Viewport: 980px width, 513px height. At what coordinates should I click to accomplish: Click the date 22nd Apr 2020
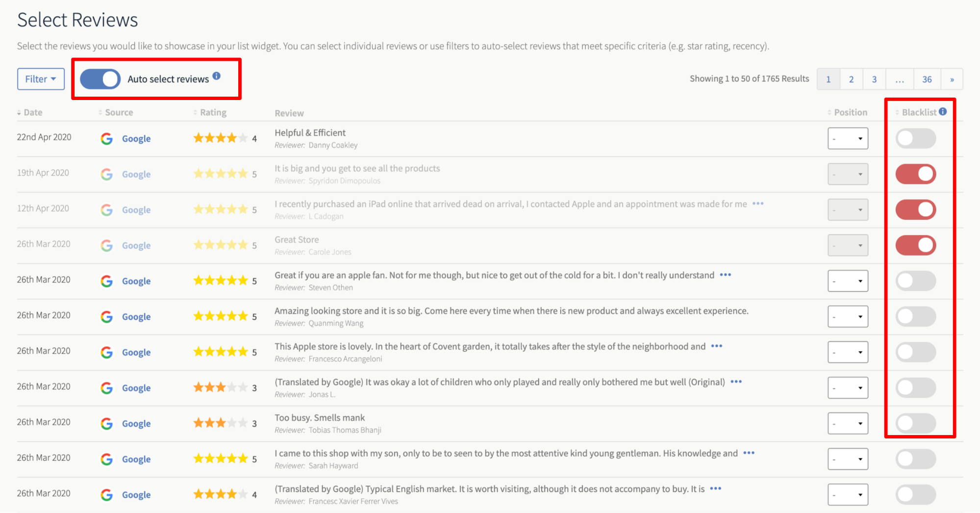(x=44, y=137)
